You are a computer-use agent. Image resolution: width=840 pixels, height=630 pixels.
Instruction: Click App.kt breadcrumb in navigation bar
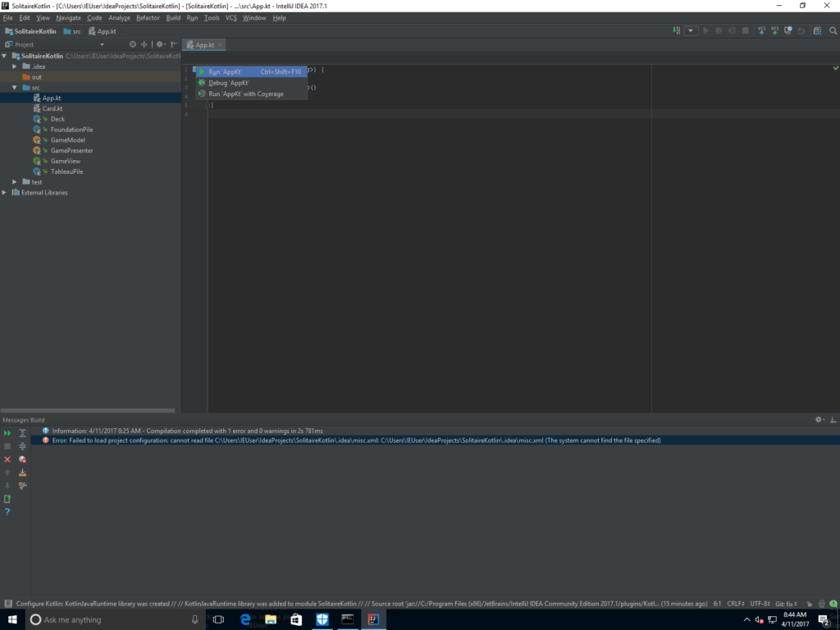(x=103, y=31)
